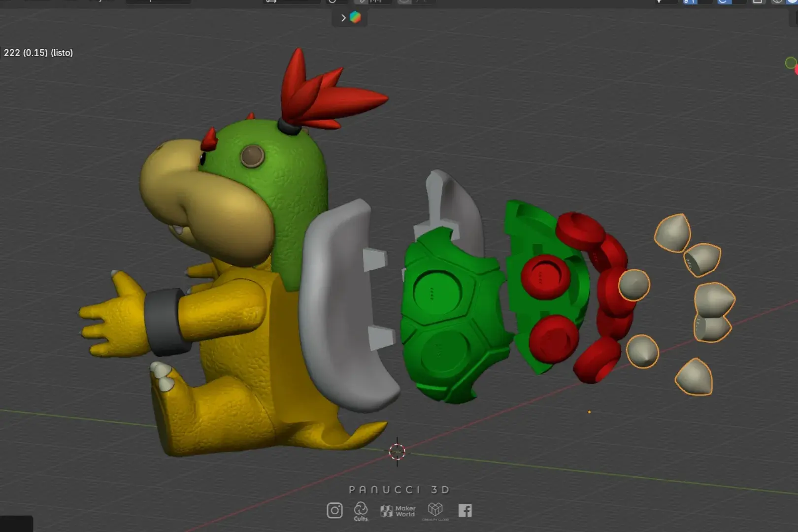Click the green Y-axis gizmo circle
This screenshot has width=798, height=532.
(790, 63)
